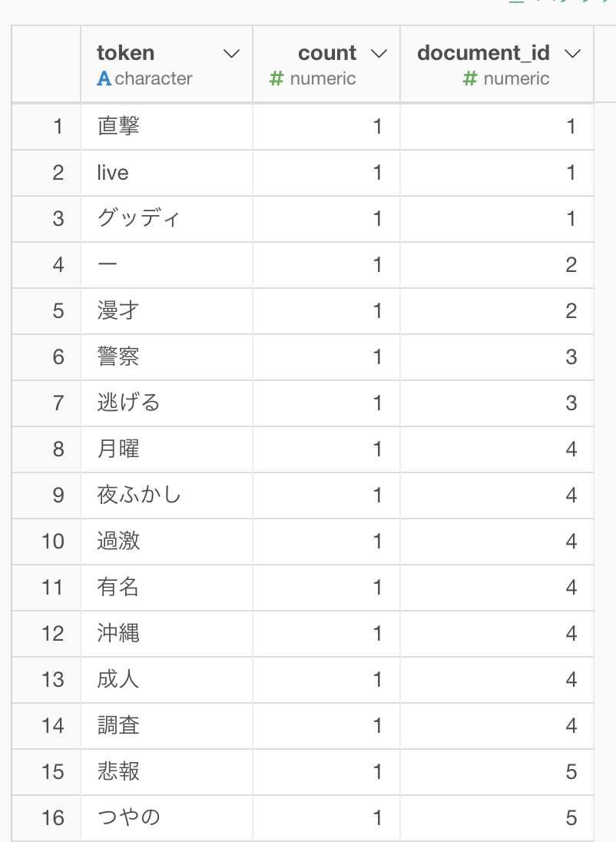The height and width of the screenshot is (842, 616).
Task: Open the count column dropdown arrow
Action: (x=379, y=54)
